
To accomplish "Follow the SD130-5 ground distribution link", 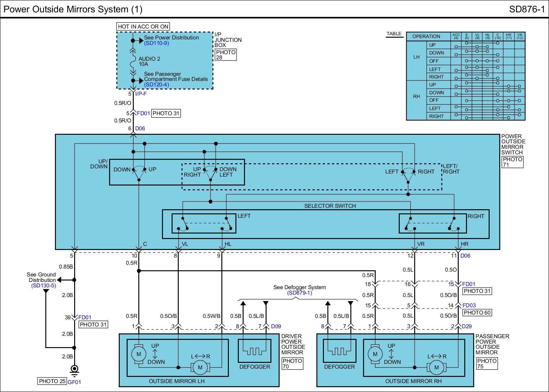I will [44, 285].
